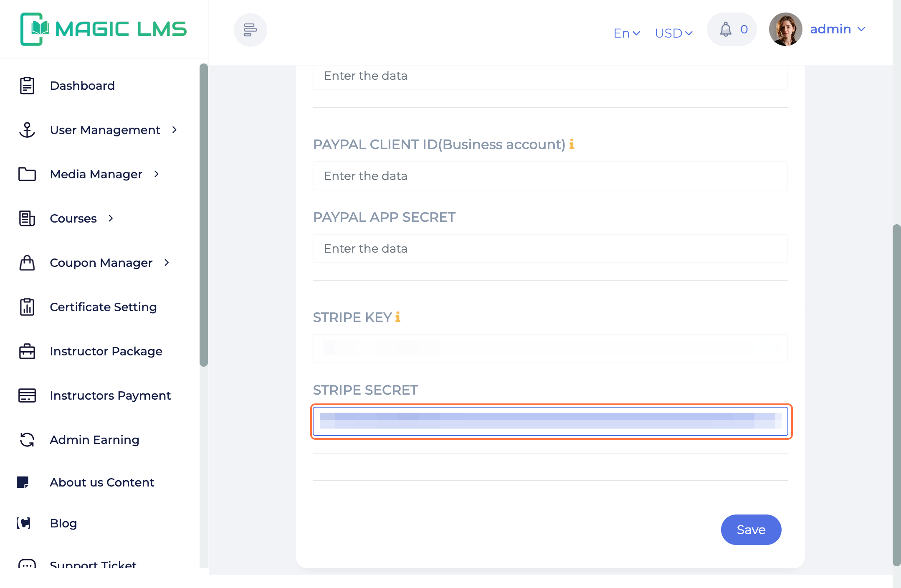Viewport: 901px width, 588px height.
Task: Click the Courses newspaper icon
Action: point(27,218)
